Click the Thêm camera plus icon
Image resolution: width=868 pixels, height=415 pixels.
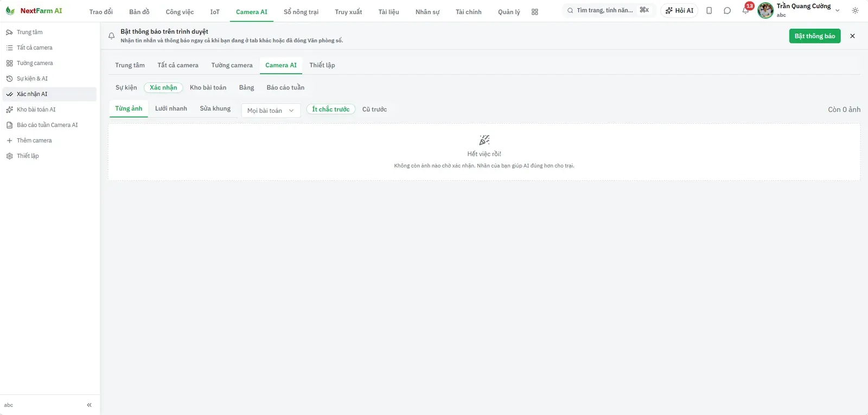pyautogui.click(x=9, y=141)
